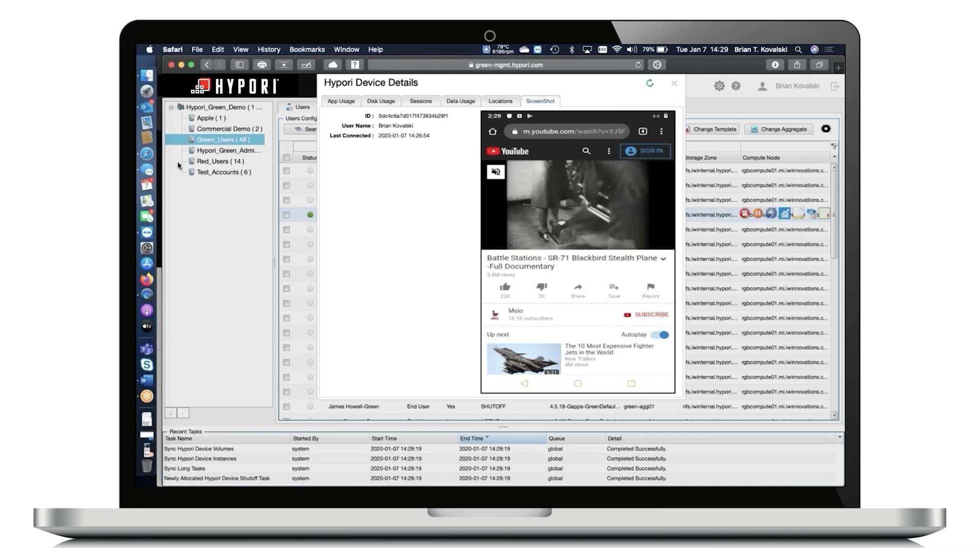The width and height of the screenshot is (980, 548).
Task: Toggle the Autoplay switch off
Action: click(x=660, y=335)
